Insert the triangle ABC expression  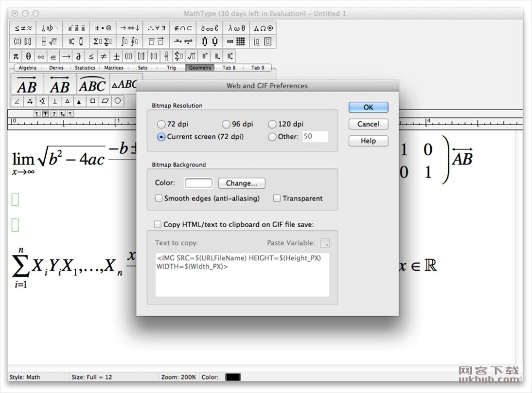[x=124, y=84]
